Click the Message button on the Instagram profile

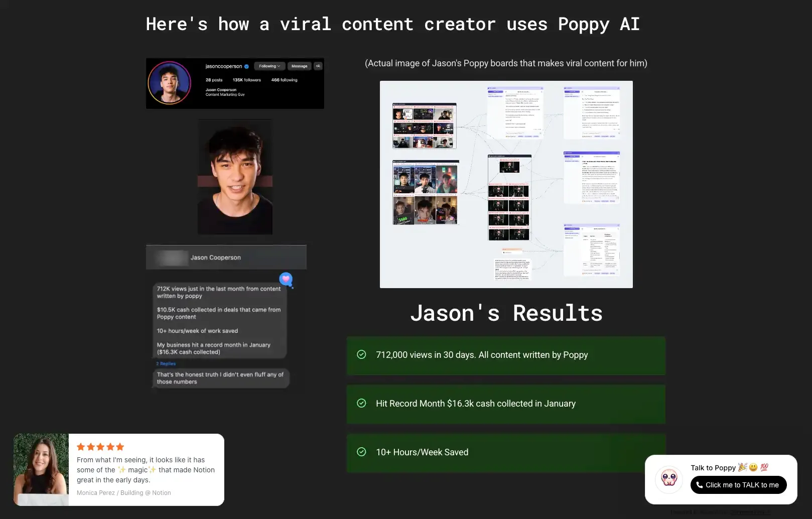299,66
